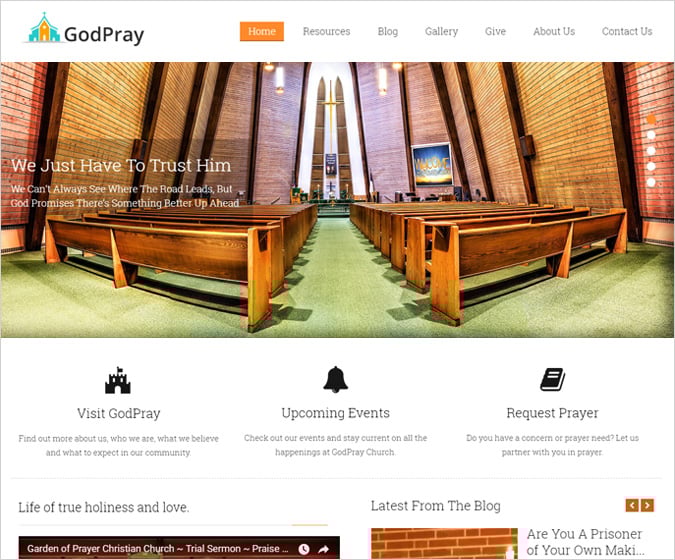The image size is (675, 560).
Task: Go to previous blog post with left arrow
Action: [x=632, y=505]
